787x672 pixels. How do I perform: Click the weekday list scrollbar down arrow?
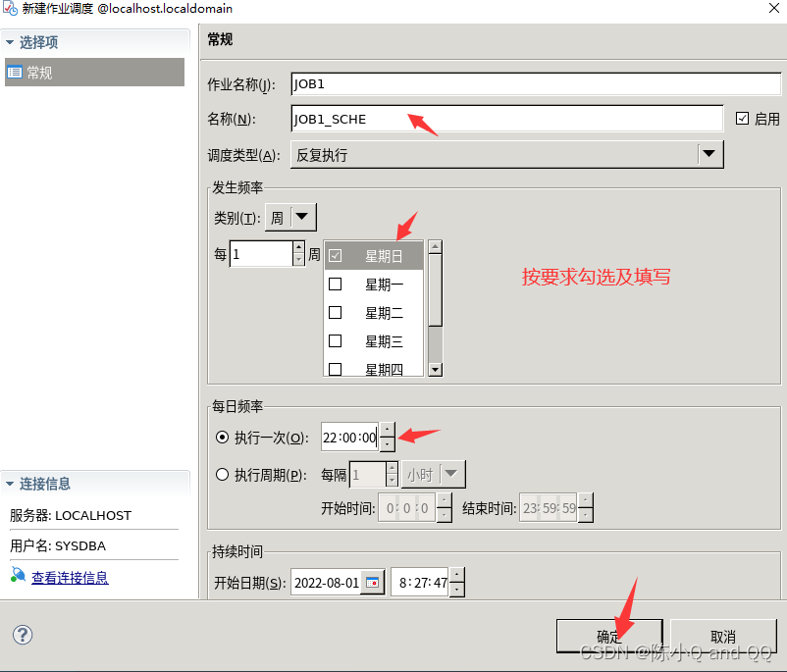[435, 368]
